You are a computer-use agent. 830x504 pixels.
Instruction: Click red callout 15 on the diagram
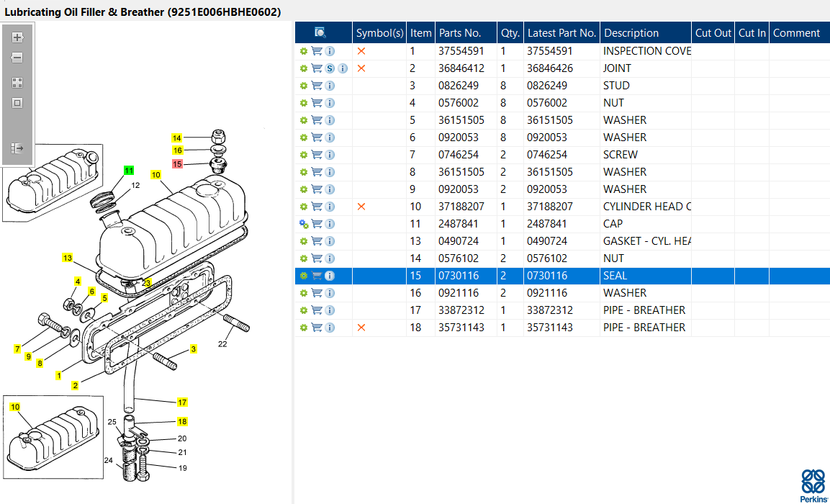(x=177, y=164)
